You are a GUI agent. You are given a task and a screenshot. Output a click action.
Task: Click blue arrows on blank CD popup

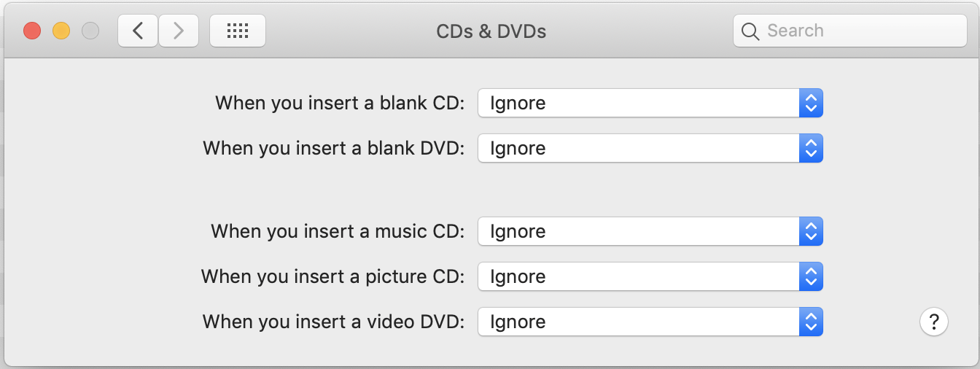click(x=811, y=103)
